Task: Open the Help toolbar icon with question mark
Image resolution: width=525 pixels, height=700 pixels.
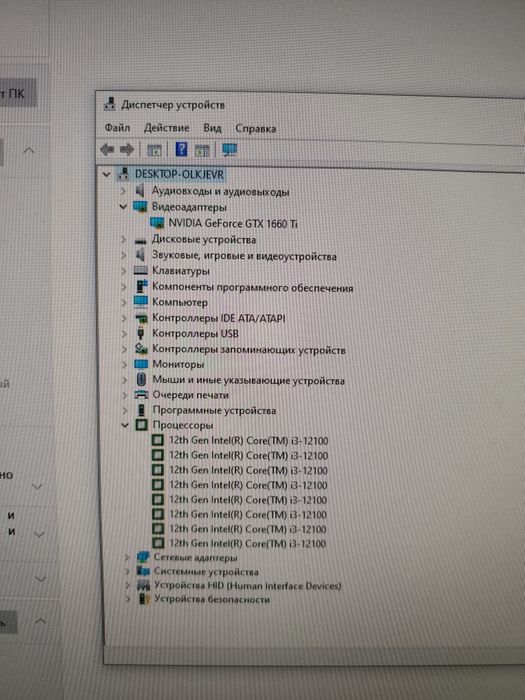Action: click(181, 149)
